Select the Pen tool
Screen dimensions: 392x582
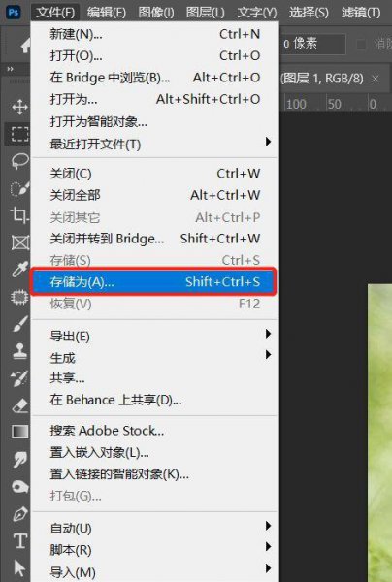(x=19, y=514)
